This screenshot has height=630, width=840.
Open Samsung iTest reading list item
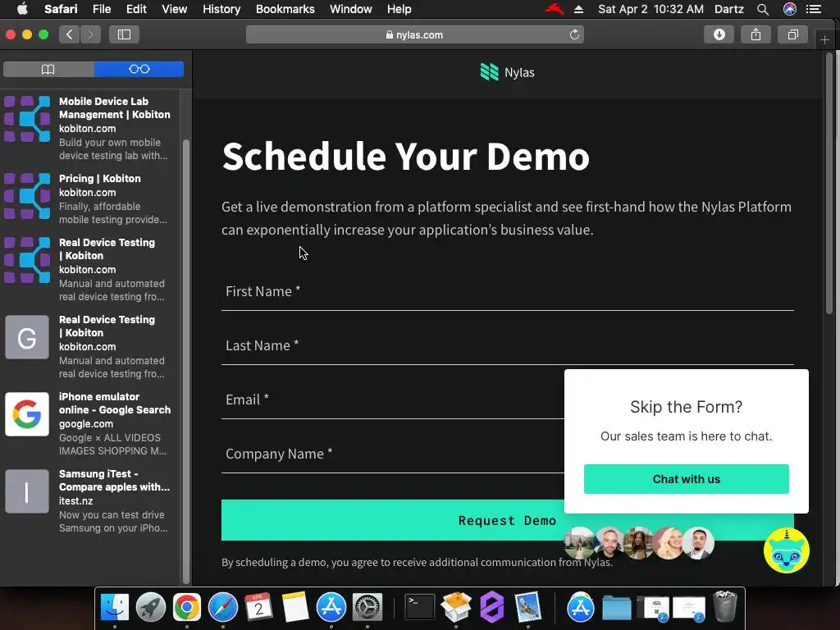point(89,500)
